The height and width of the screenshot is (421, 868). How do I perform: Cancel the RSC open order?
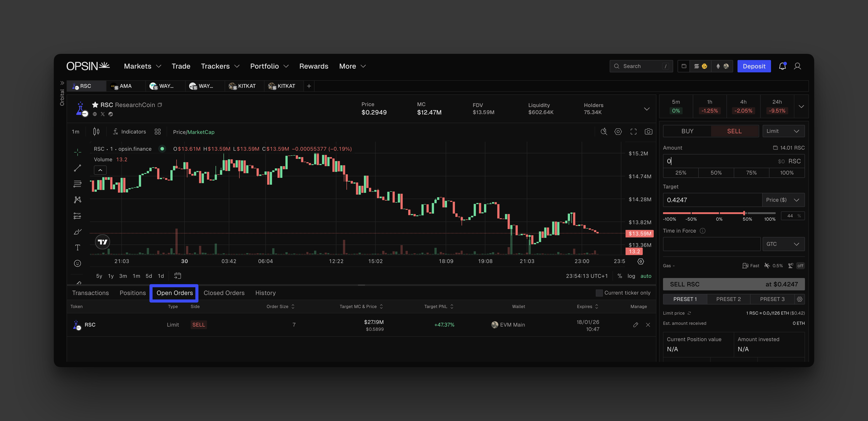pos(648,325)
